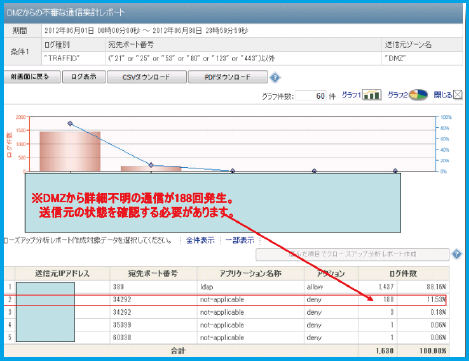Open log view with ログ表示 button

point(84,77)
